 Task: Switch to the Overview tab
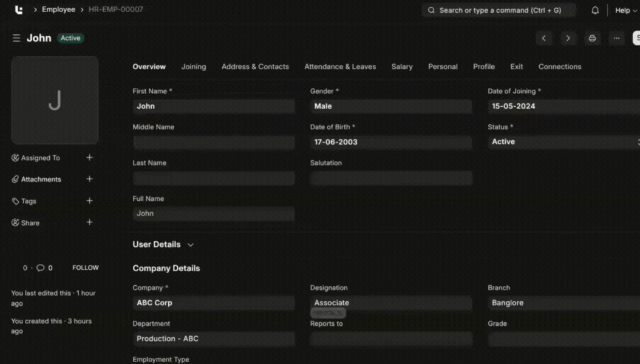[149, 67]
